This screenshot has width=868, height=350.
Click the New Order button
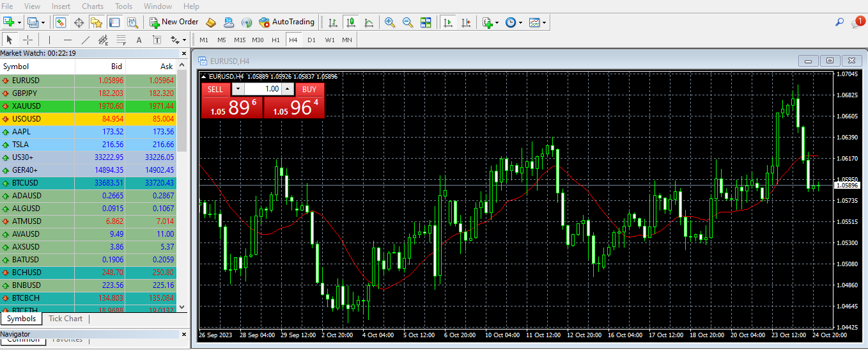coord(174,22)
